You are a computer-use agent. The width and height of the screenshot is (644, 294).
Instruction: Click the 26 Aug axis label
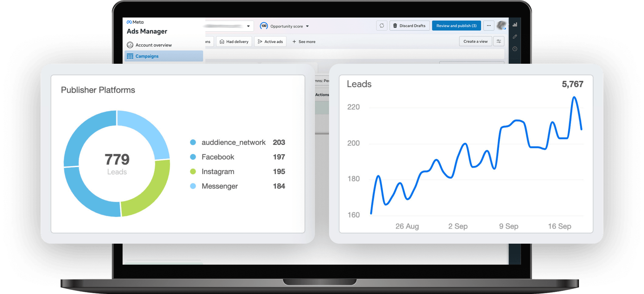click(407, 226)
